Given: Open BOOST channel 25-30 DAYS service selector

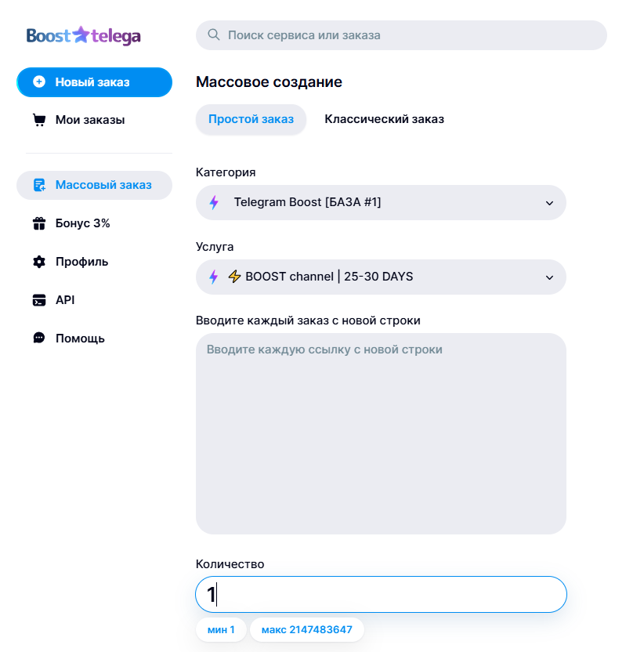Looking at the screenshot, I should pyautogui.click(x=381, y=277).
